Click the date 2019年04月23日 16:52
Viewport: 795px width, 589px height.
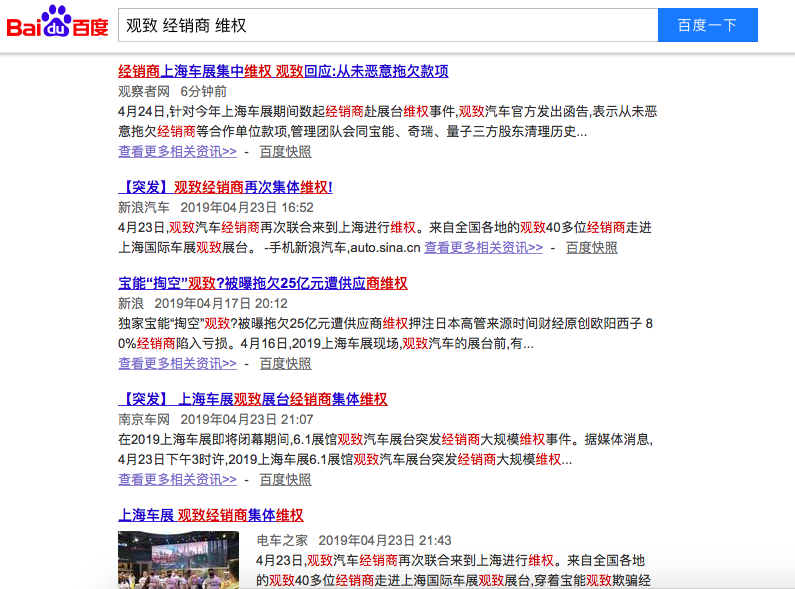coord(247,207)
